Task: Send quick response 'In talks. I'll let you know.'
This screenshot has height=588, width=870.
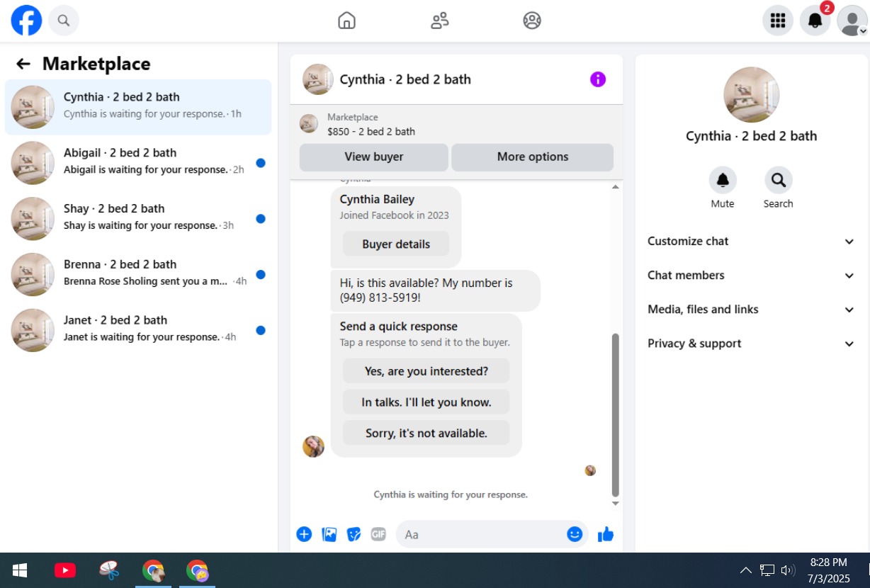Action: [426, 402]
